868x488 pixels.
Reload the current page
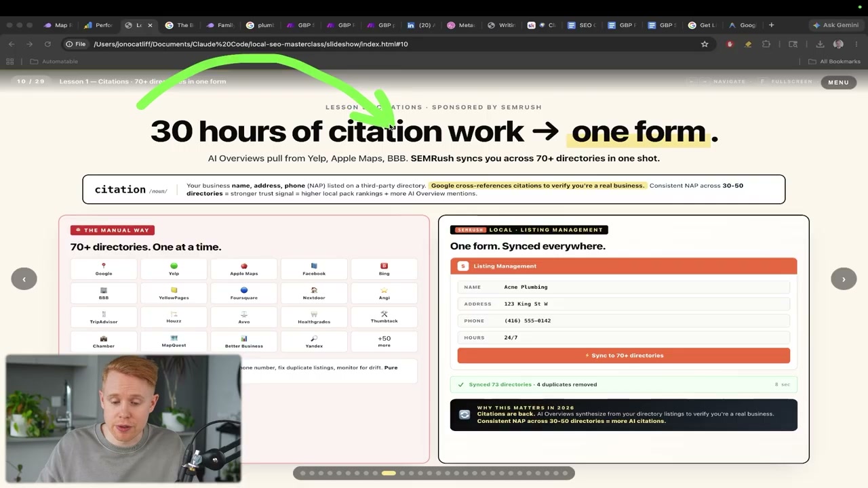coord(47,44)
